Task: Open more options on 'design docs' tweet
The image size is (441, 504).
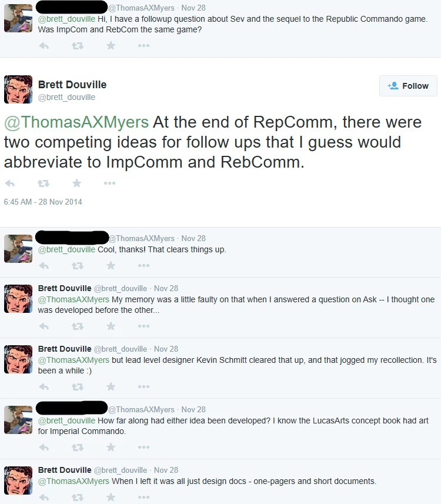Action: point(143,497)
